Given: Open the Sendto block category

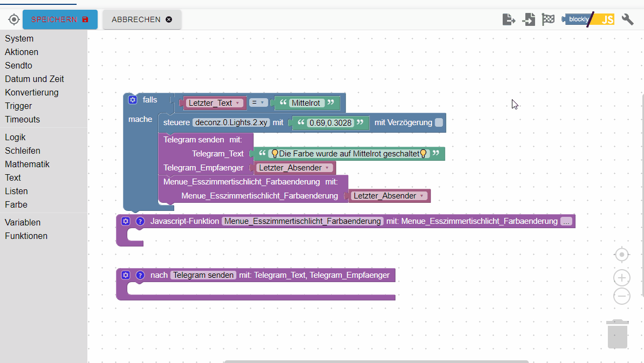Looking at the screenshot, I should tap(18, 66).
